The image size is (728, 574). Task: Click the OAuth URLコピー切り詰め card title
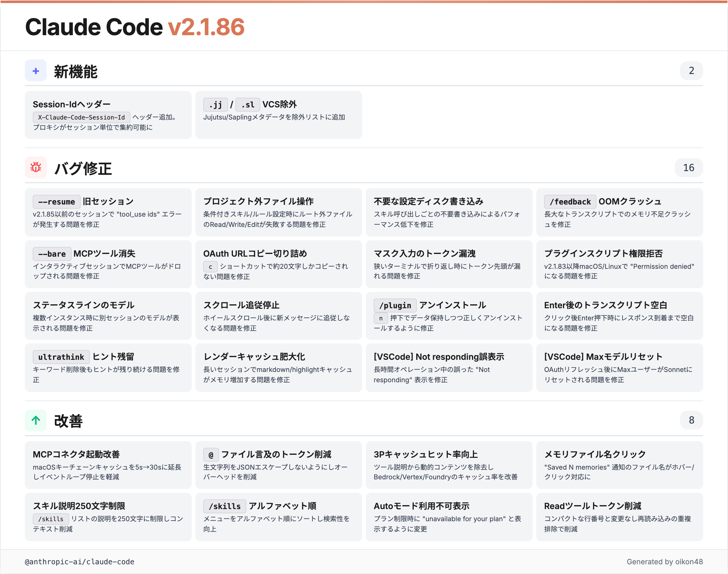coord(255,253)
